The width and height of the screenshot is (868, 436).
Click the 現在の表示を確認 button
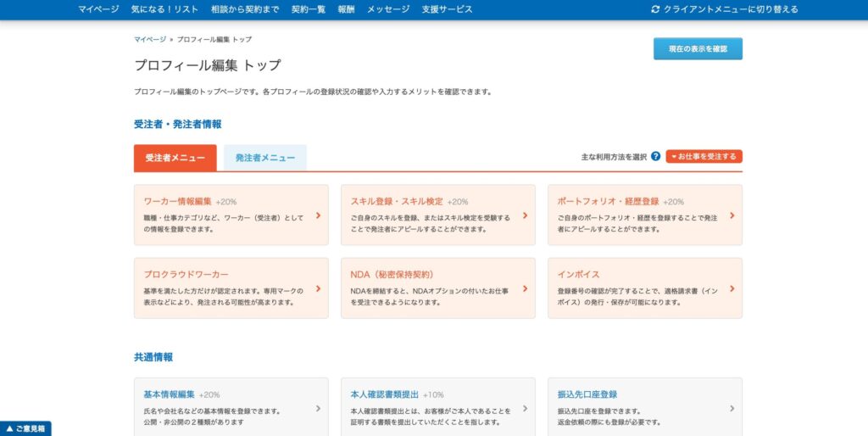click(x=698, y=49)
